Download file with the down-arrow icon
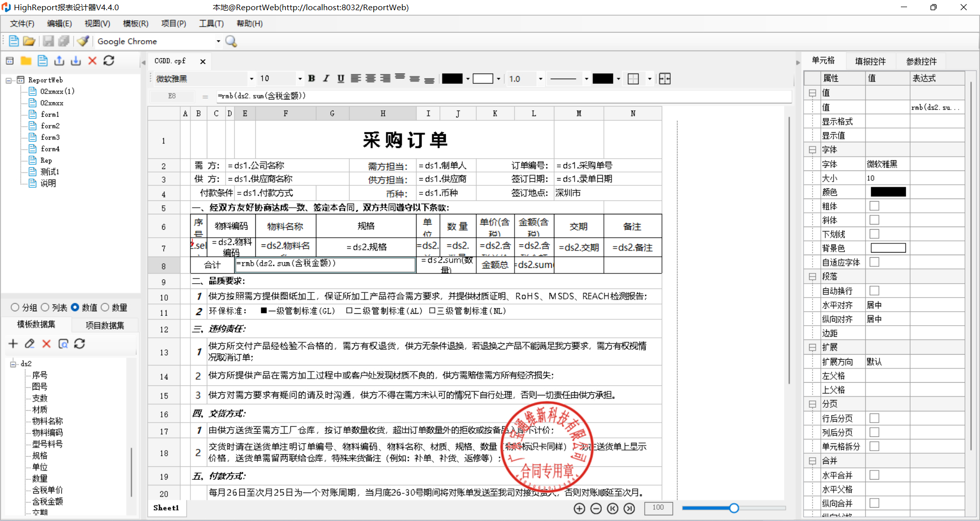The width and height of the screenshot is (980, 521). [x=76, y=61]
